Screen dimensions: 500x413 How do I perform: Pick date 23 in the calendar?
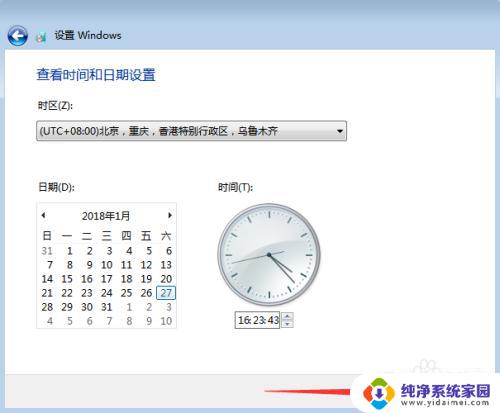(x=87, y=293)
